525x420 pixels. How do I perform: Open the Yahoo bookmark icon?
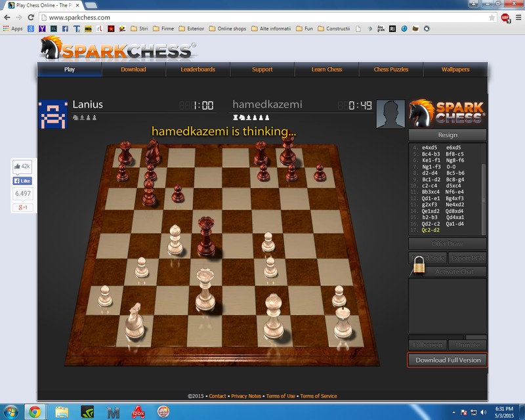[x=42, y=29]
